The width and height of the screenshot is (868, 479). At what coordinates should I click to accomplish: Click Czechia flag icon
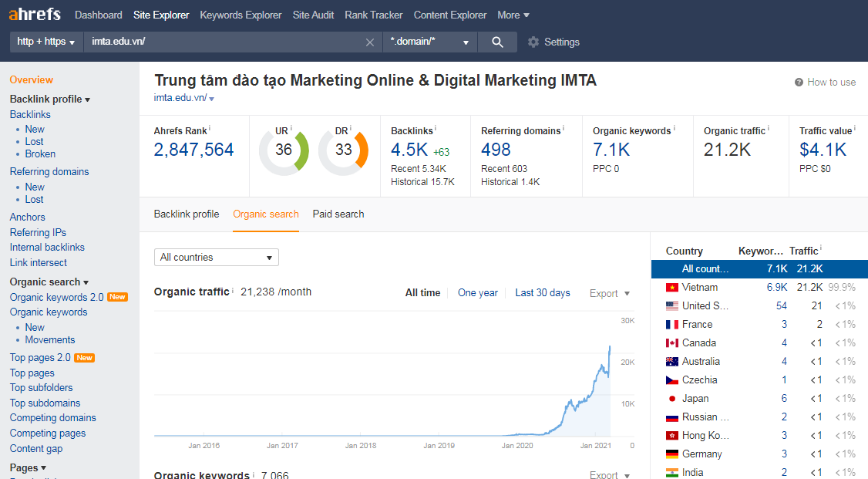pos(672,379)
